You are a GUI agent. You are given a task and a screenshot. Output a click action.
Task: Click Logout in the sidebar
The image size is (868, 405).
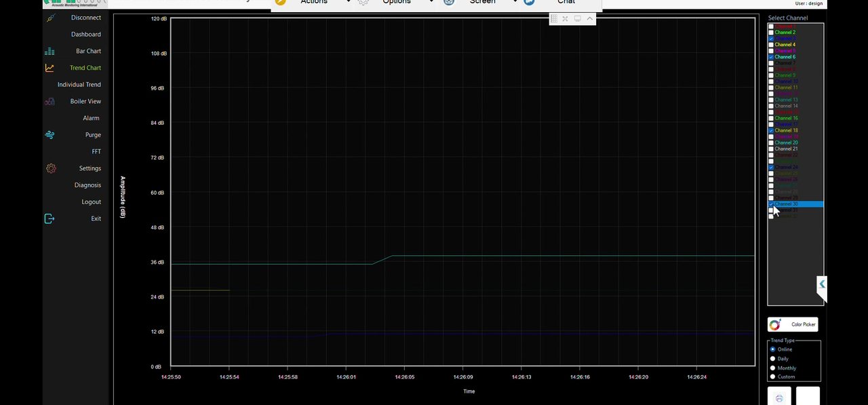click(92, 202)
